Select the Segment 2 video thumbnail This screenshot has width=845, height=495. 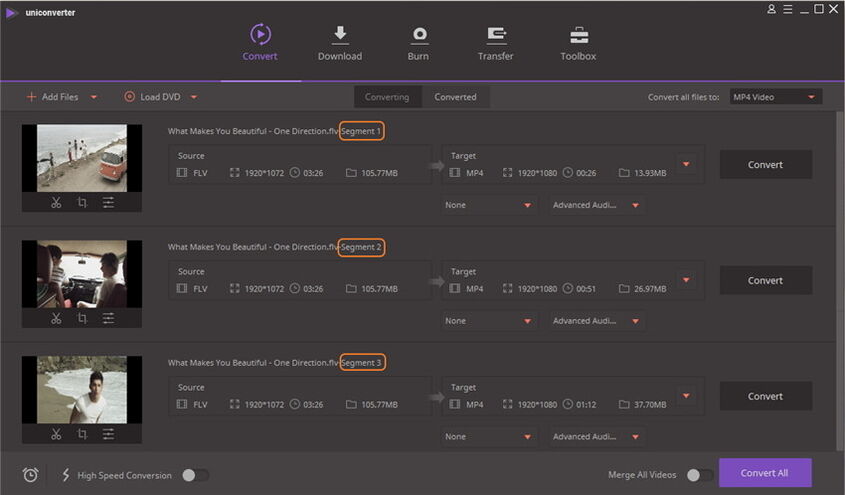82,274
